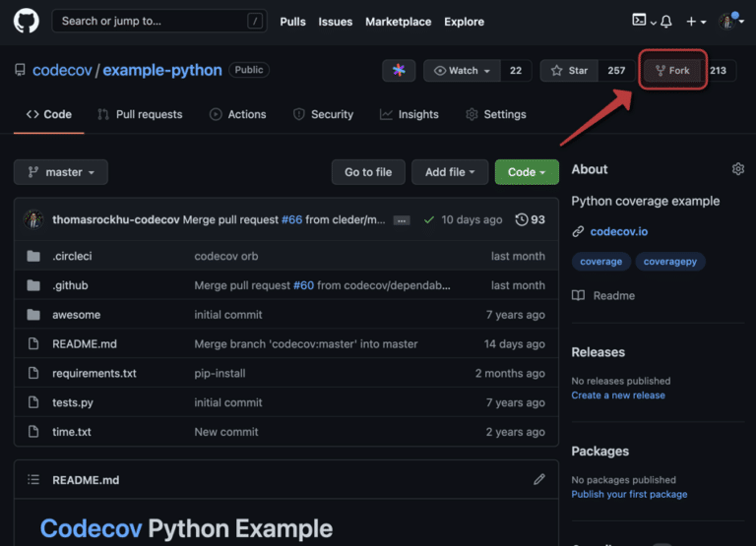Open the Readme link in About
Screen dimensions: 756x546
click(603, 295)
